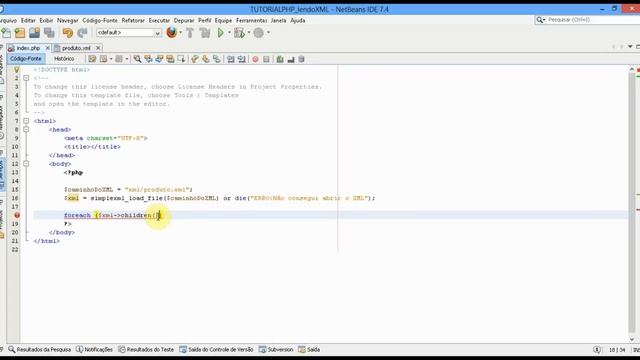Image resolution: width=640 pixels, height=360 pixels.
Task: Click the Open Project icon
Action: [34, 33]
